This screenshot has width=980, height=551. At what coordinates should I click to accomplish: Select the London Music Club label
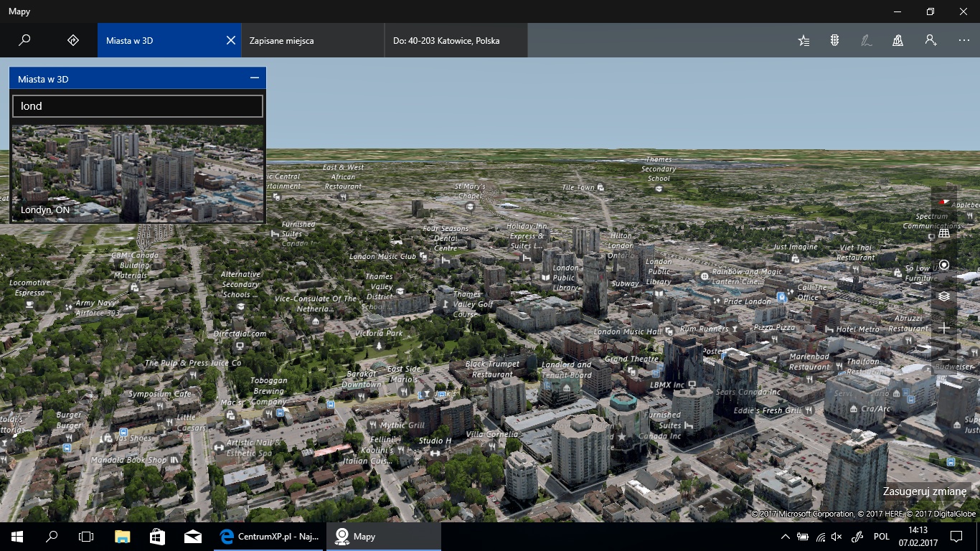[x=382, y=256]
